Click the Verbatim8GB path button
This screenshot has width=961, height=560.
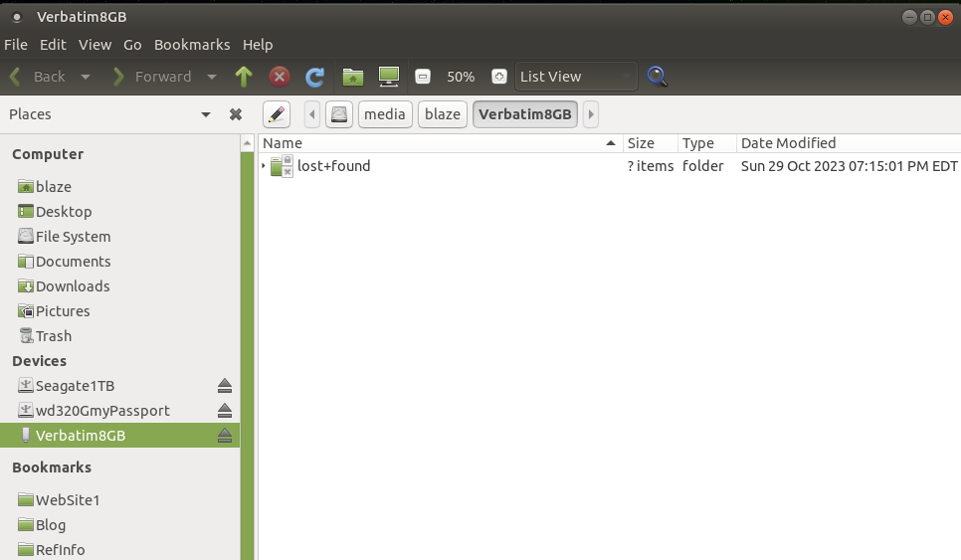click(x=525, y=114)
